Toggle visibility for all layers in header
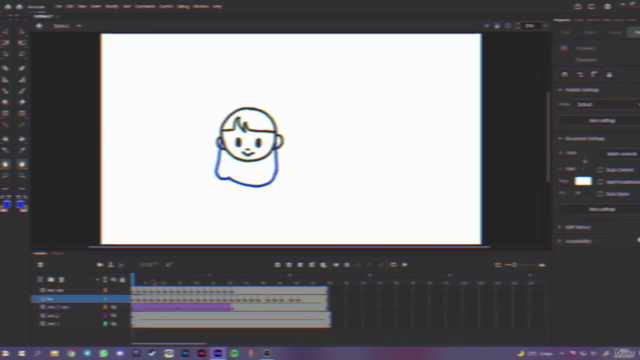 point(113,280)
